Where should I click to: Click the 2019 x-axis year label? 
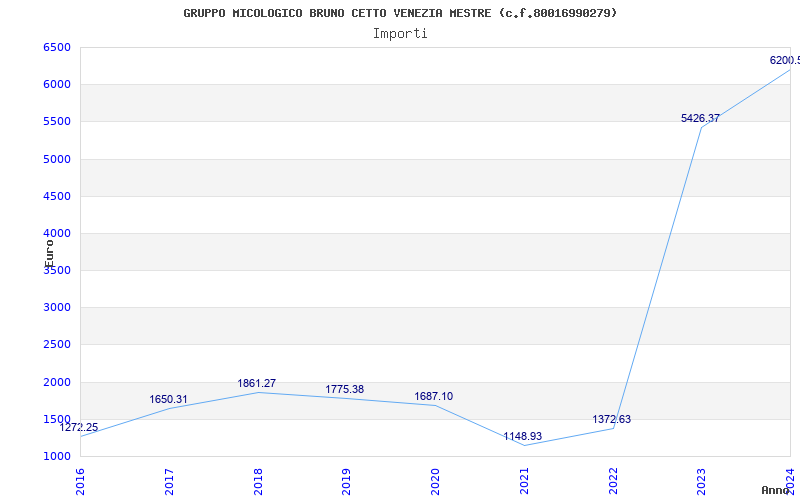click(x=346, y=482)
